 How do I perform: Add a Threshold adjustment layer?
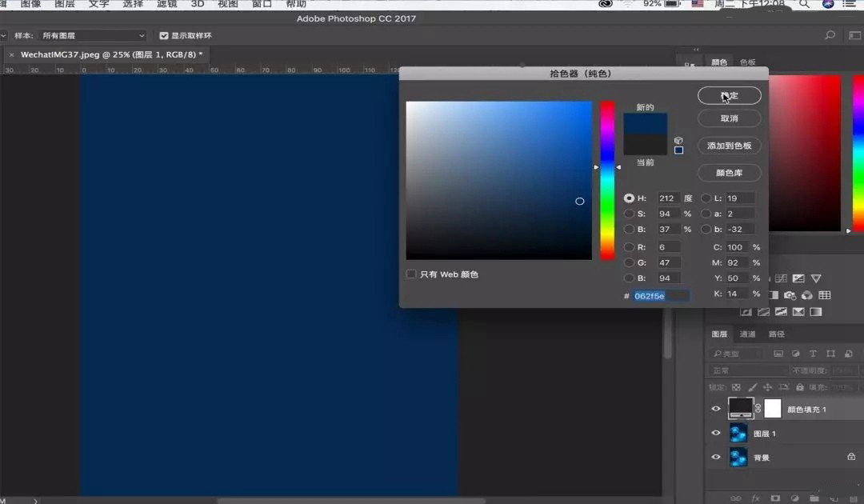(781, 312)
